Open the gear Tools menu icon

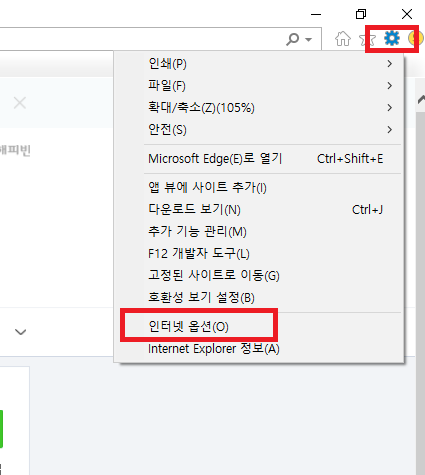click(x=392, y=39)
